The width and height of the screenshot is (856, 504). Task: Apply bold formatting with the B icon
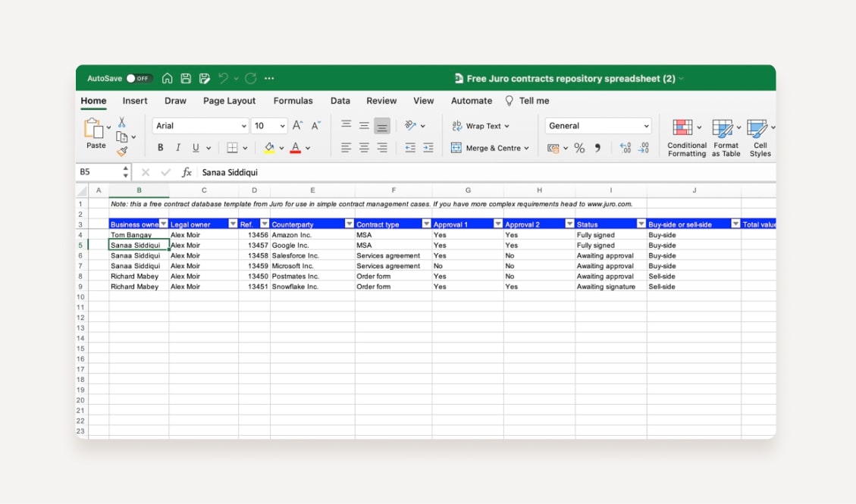(159, 147)
